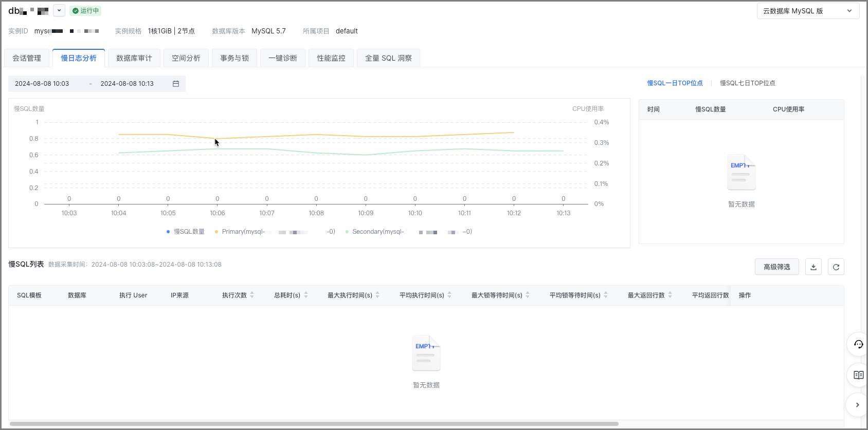Click the CPU使用率 header in TOP table
This screenshot has width=868, height=430.
789,109
